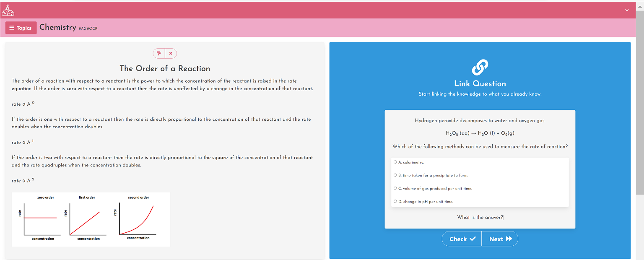The width and height of the screenshot is (644, 260).
Task: Click the double-arrow icon on Next button
Action: point(509,239)
